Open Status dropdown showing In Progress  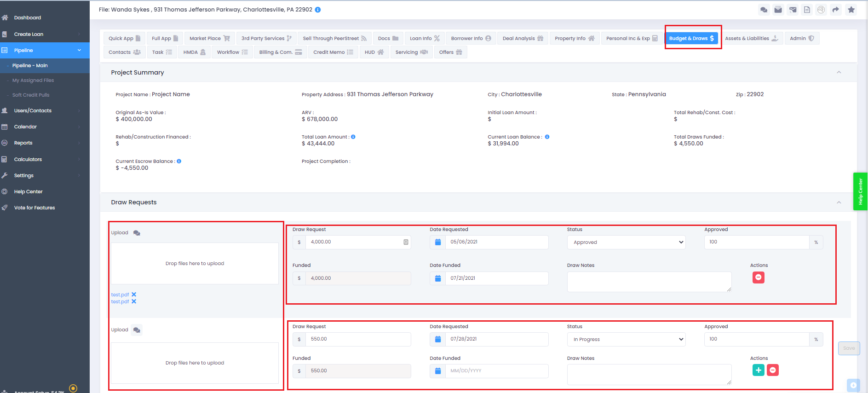[x=626, y=339]
